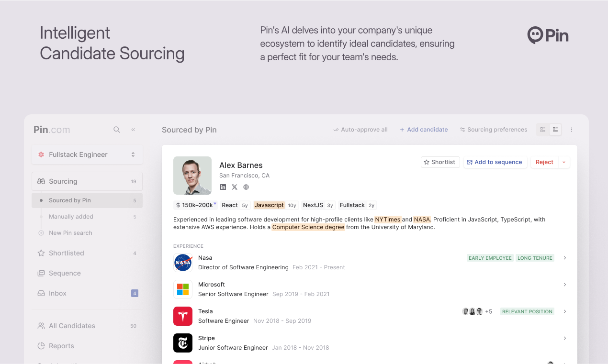Screen dimensions: 608x364
Task: Open Alex Barnes X profile icon
Action: click(x=235, y=187)
